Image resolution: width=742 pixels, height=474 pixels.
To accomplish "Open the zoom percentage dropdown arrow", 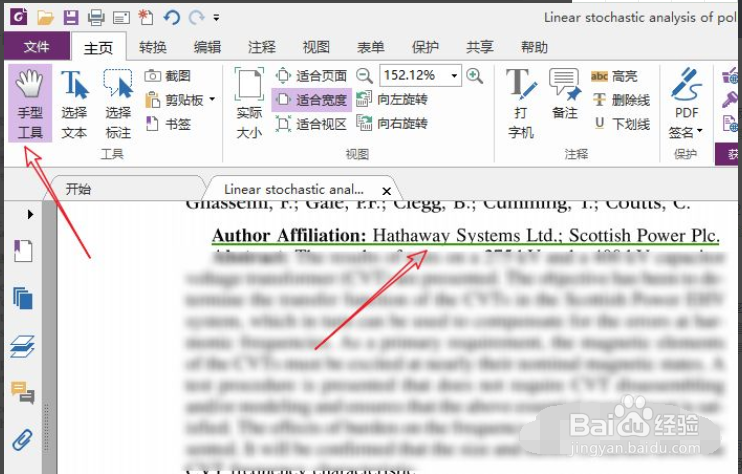I will (454, 76).
